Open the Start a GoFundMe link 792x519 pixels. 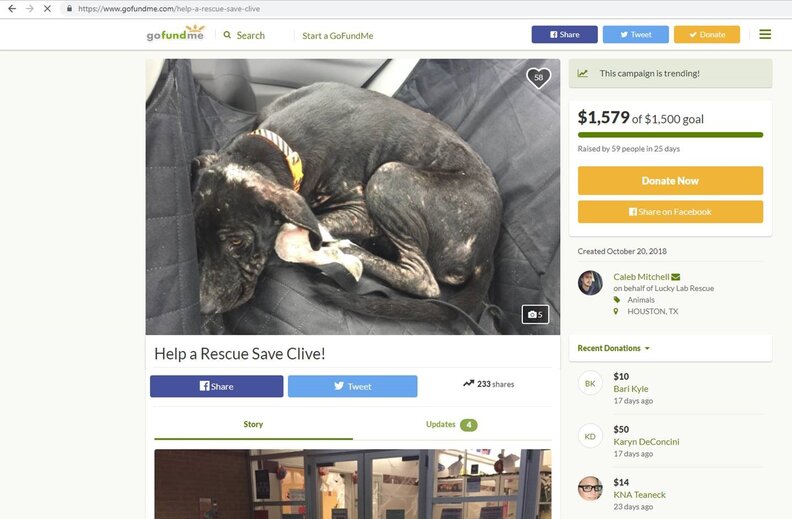[337, 36]
